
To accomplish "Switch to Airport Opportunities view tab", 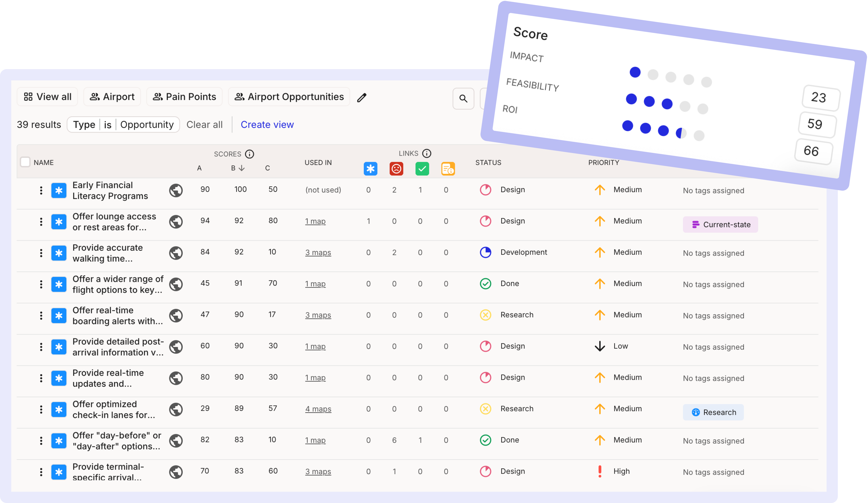I will point(289,97).
